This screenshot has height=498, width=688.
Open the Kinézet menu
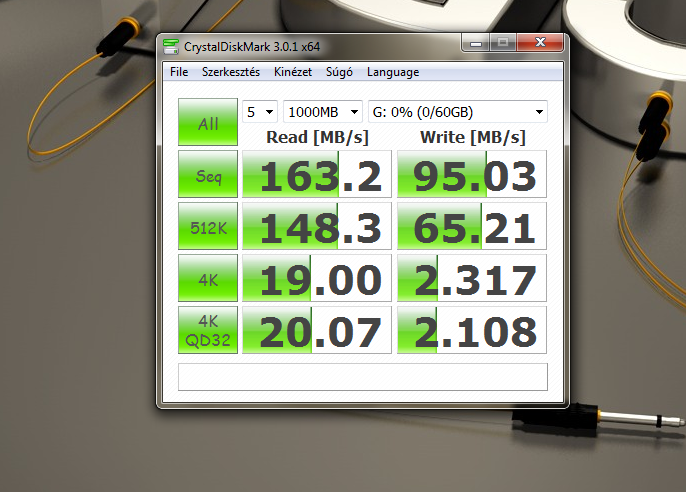(293, 72)
